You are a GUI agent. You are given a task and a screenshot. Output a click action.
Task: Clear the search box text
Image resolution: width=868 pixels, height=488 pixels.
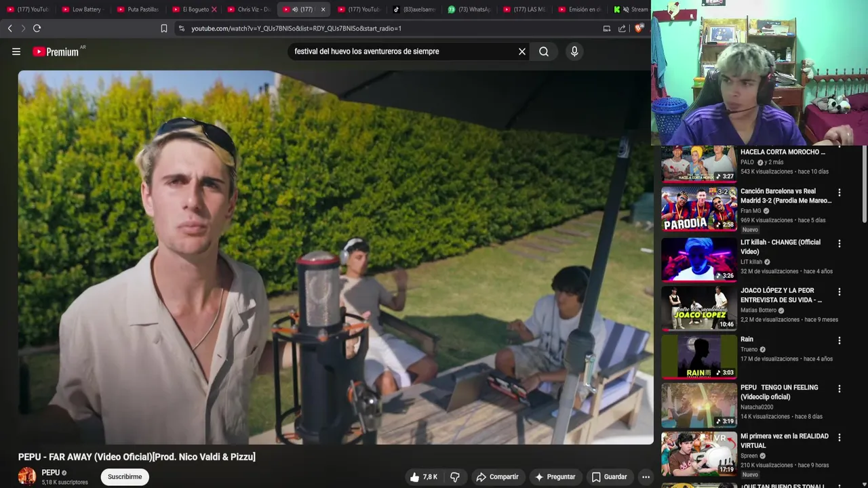pos(522,52)
